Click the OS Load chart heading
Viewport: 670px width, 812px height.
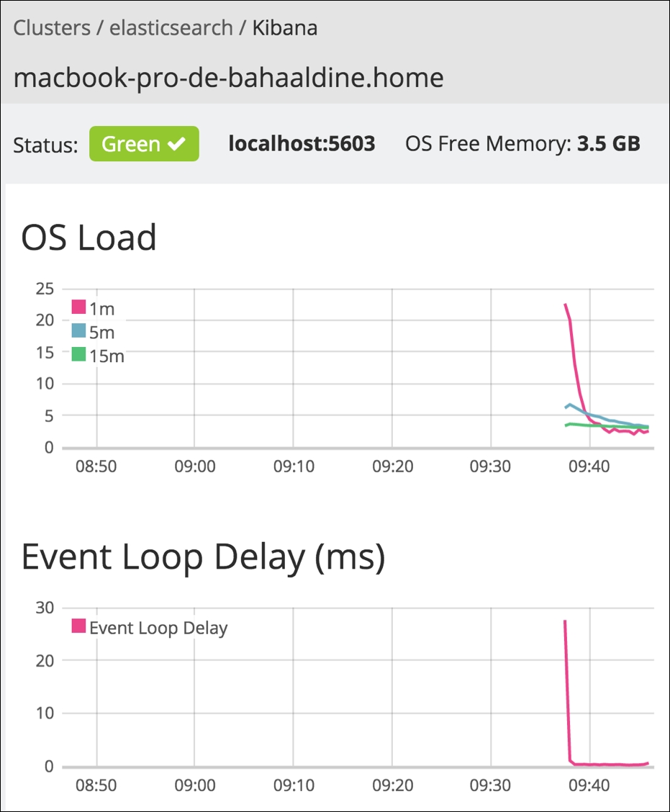click(x=89, y=237)
